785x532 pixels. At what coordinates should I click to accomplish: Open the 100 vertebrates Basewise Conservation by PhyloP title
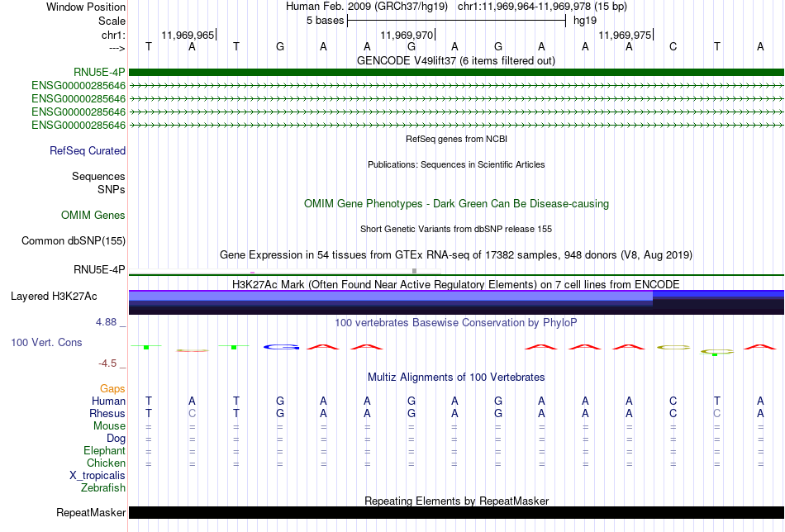point(456,322)
